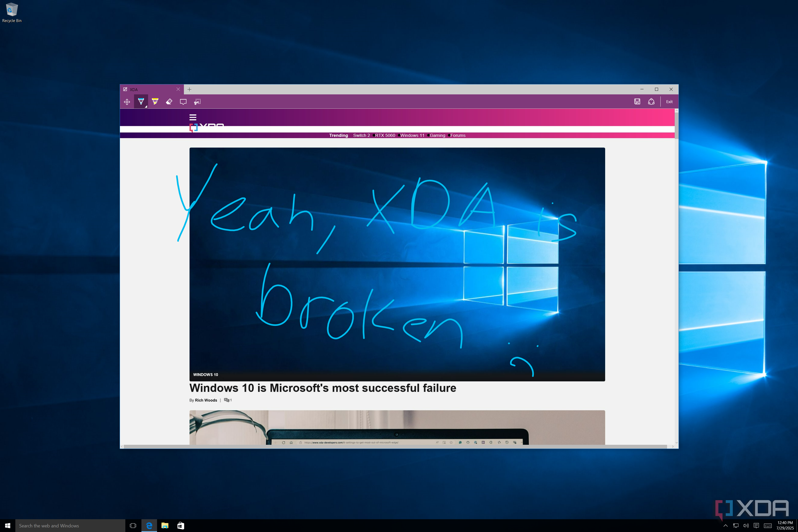The height and width of the screenshot is (532, 798).
Task: Show hidden system tray icons
Action: click(725, 526)
